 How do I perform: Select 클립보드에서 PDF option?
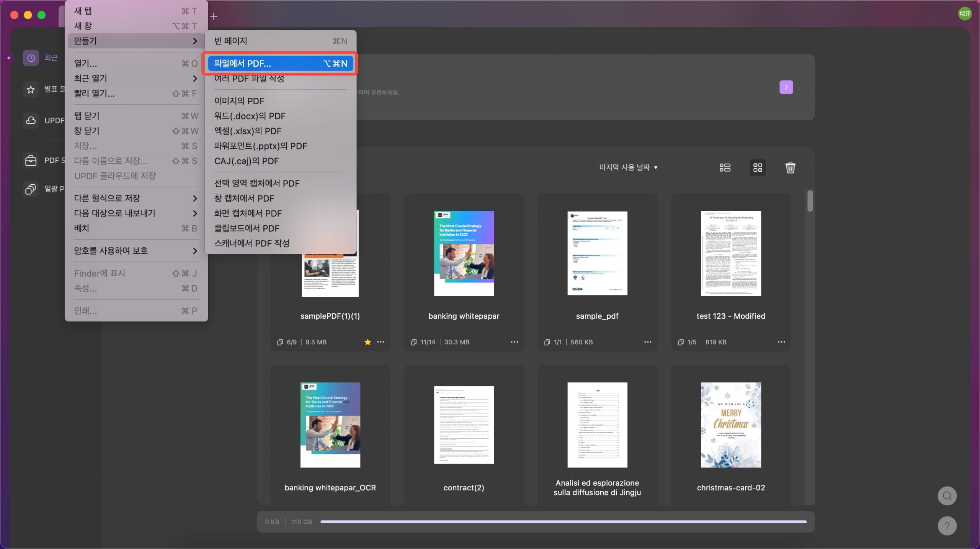pos(281,228)
